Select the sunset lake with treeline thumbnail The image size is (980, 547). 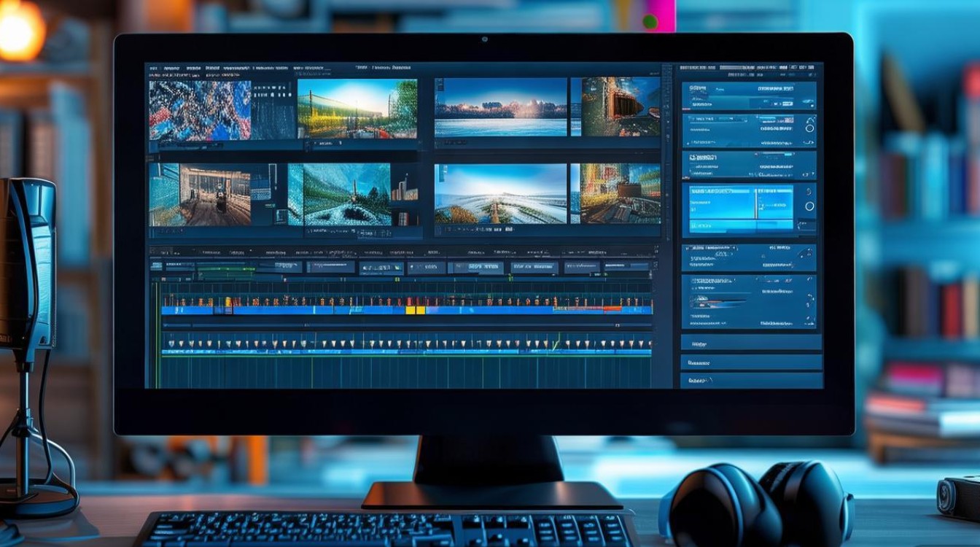point(501,107)
